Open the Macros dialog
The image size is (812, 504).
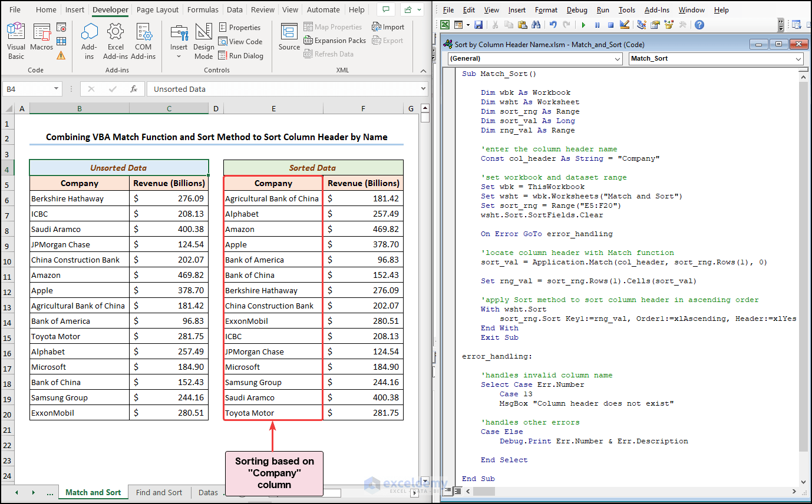coord(41,35)
